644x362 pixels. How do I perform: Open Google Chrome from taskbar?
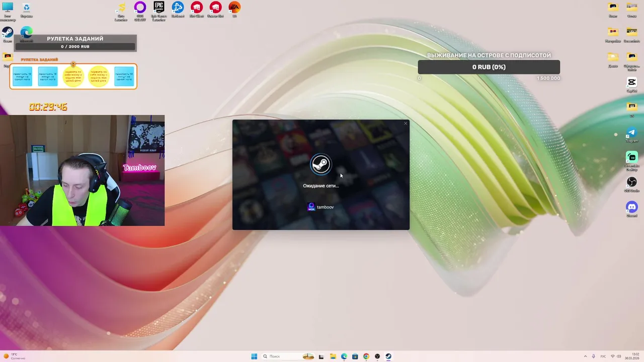[366, 356]
